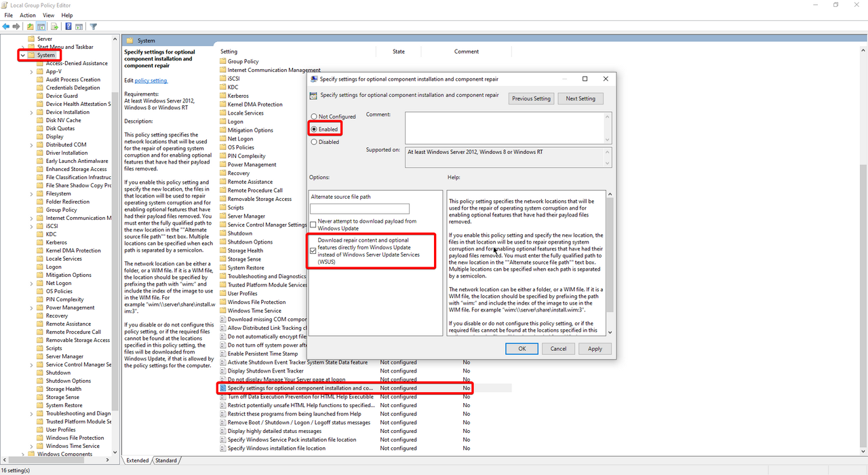The width and height of the screenshot is (868, 475).
Task: Expand the Start Menu and Taskbar node
Action: click(x=23, y=47)
